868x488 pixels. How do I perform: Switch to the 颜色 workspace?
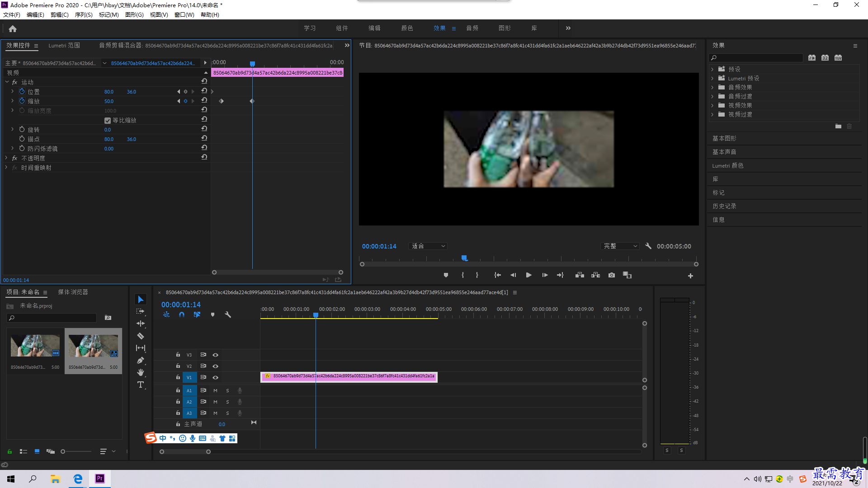(407, 28)
